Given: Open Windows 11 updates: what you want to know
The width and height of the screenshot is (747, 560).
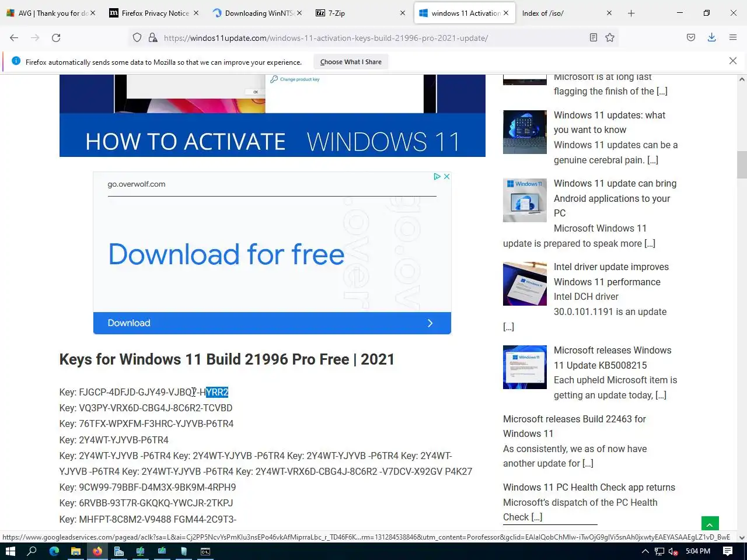Looking at the screenshot, I should pyautogui.click(x=609, y=123).
